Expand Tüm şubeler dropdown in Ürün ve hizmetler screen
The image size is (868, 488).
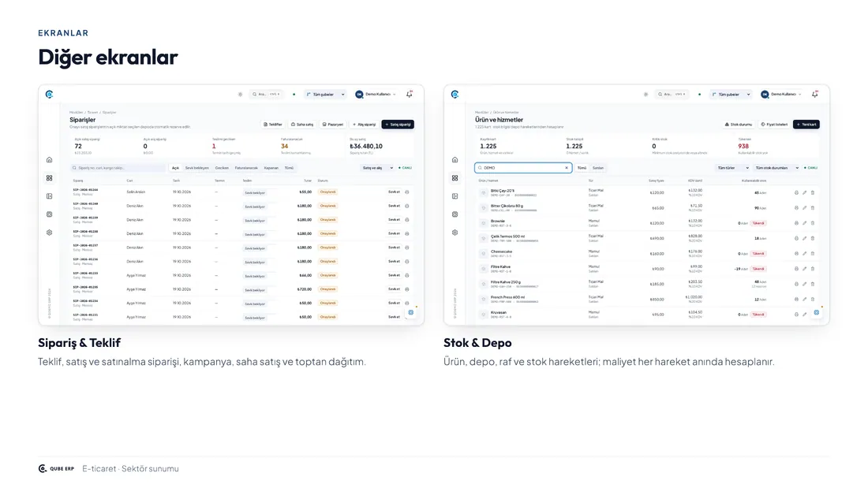[x=731, y=94]
